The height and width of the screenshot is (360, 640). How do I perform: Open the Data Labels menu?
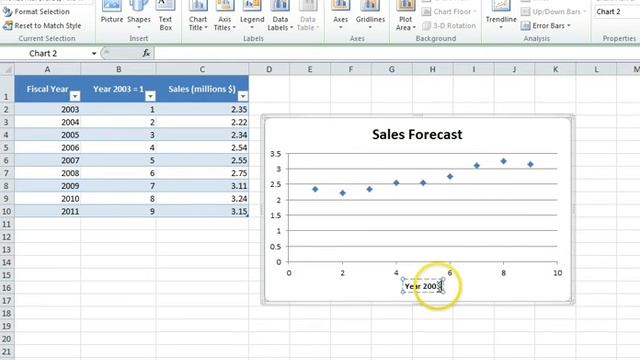(280, 16)
